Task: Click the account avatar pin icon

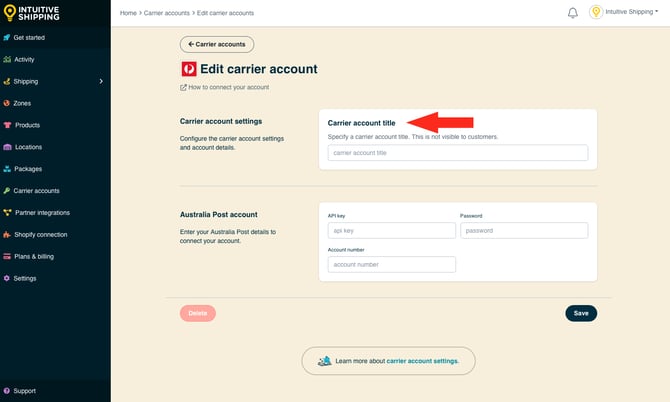Action: [596, 12]
